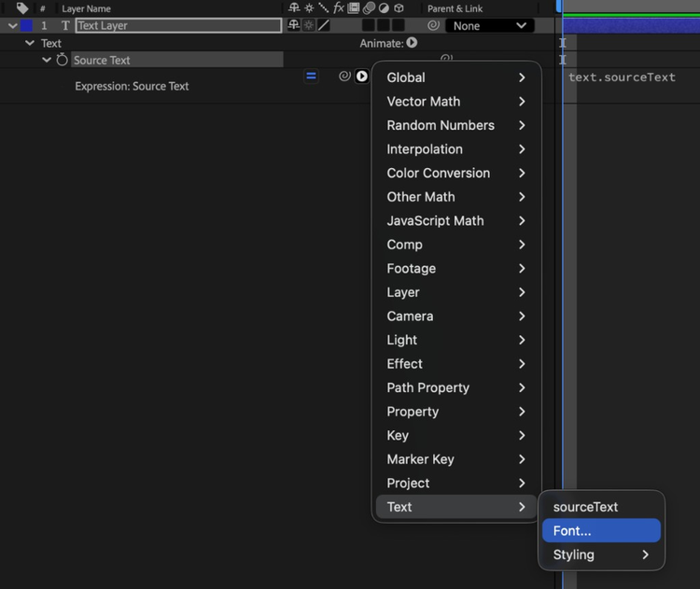The height and width of the screenshot is (589, 700).
Task: Open the Comp submenu
Action: (x=455, y=245)
